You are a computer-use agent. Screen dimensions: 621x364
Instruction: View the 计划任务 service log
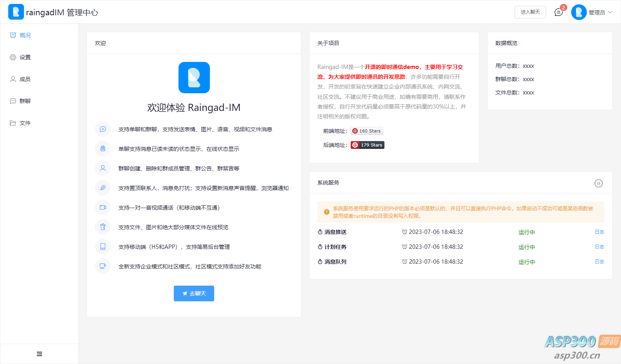tap(599, 247)
